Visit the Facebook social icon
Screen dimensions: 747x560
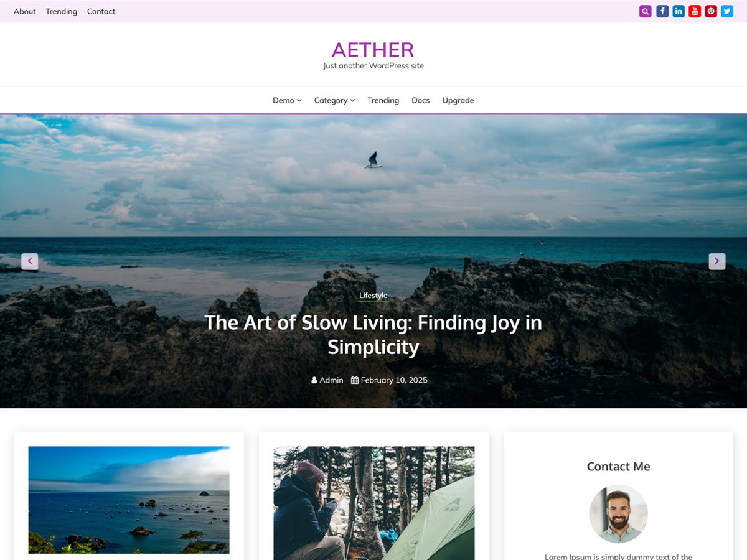[x=662, y=11]
